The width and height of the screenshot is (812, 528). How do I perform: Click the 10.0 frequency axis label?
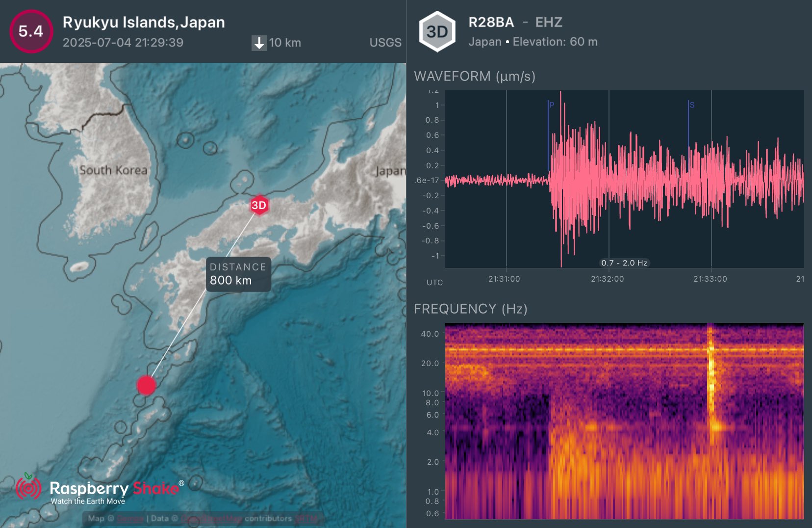(x=431, y=393)
